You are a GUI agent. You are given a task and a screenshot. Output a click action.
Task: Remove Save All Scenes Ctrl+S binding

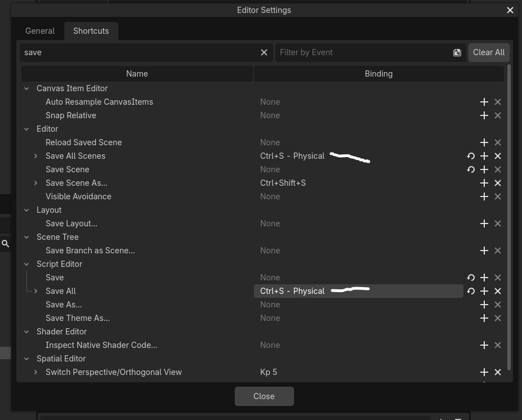tap(498, 156)
